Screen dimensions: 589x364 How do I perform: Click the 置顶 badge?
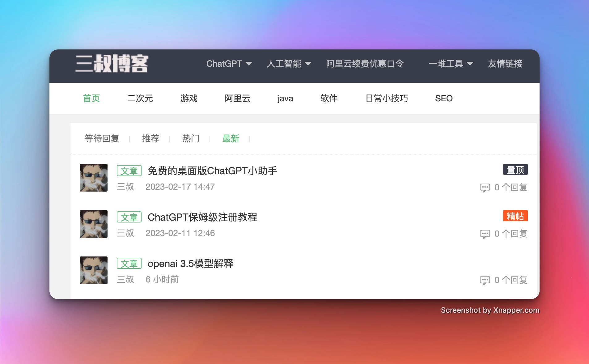click(515, 169)
